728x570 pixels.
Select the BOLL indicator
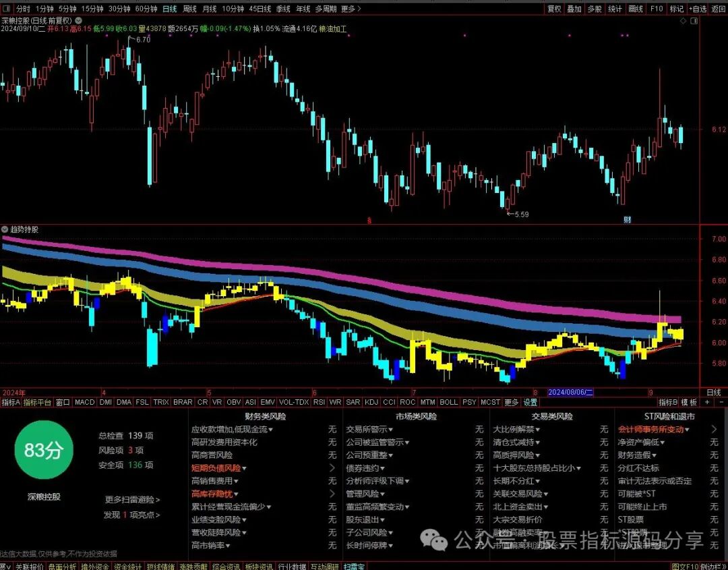click(448, 402)
